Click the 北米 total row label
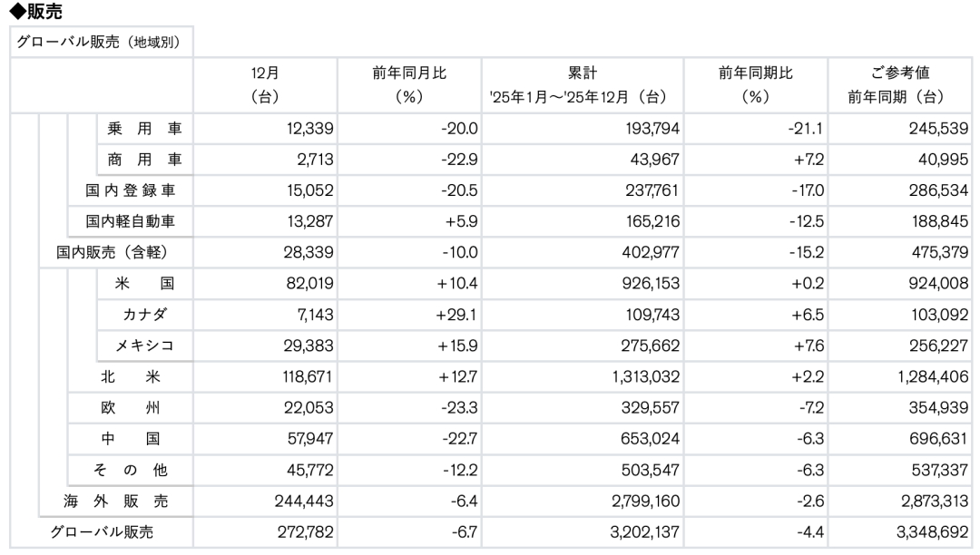980x555 pixels. pos(130,375)
